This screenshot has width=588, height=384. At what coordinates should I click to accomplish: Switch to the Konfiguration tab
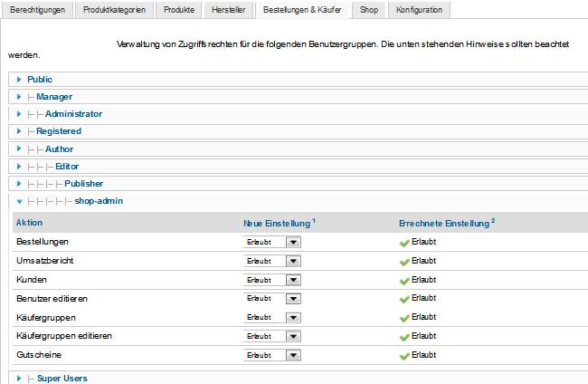click(420, 10)
